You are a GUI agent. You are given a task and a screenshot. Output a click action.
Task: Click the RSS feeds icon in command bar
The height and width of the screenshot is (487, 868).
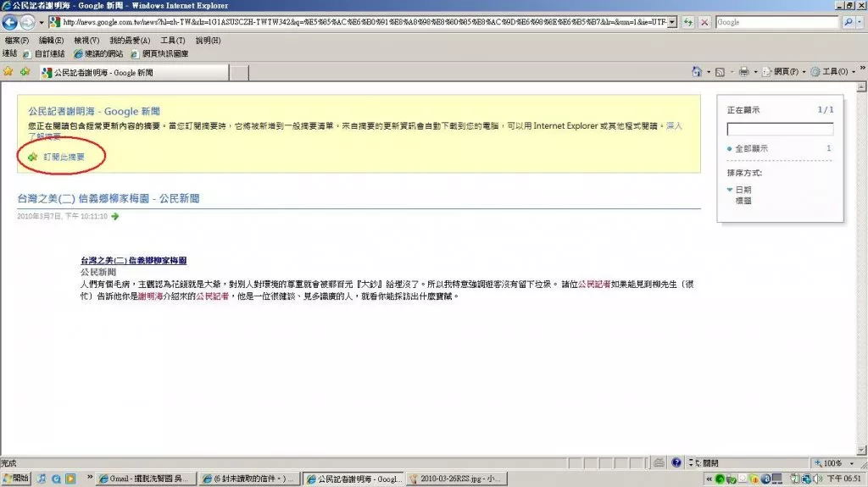720,72
